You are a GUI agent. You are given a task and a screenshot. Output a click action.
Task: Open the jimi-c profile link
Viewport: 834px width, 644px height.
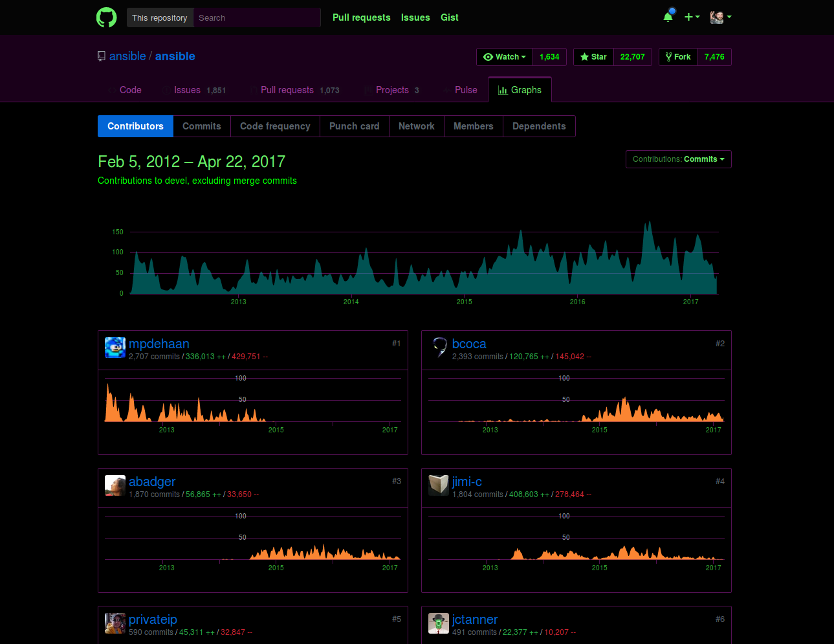[x=467, y=482]
